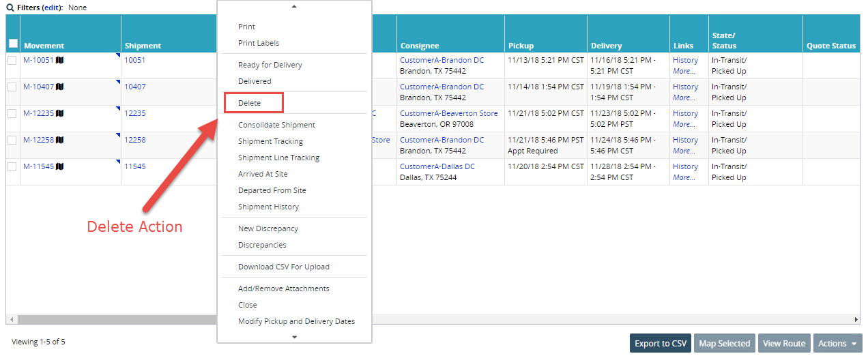This screenshot has height=356, width=868.
Task: Sort by the Pickup column header
Action: pos(521,46)
